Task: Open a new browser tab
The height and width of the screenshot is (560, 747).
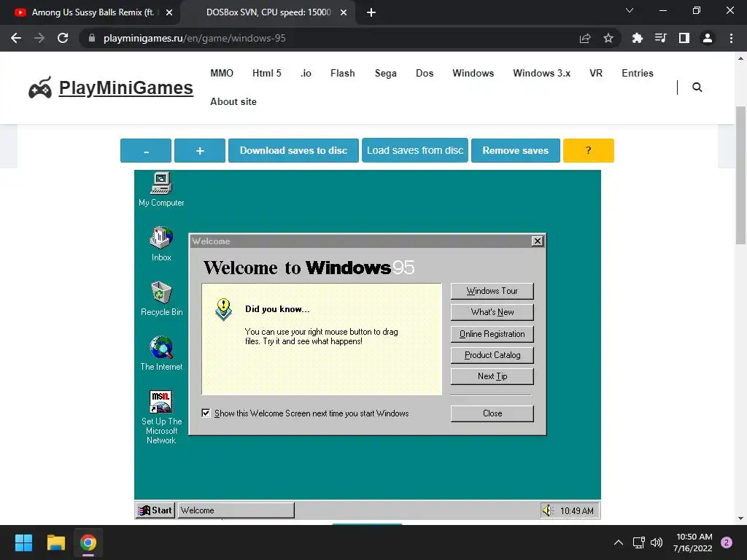Action: [371, 12]
